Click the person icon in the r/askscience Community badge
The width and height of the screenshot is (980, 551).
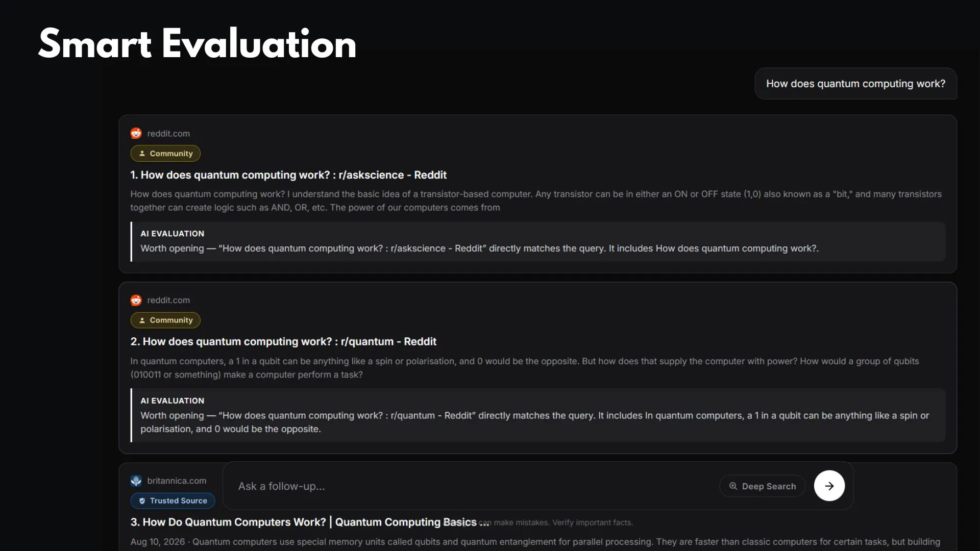pos(142,154)
